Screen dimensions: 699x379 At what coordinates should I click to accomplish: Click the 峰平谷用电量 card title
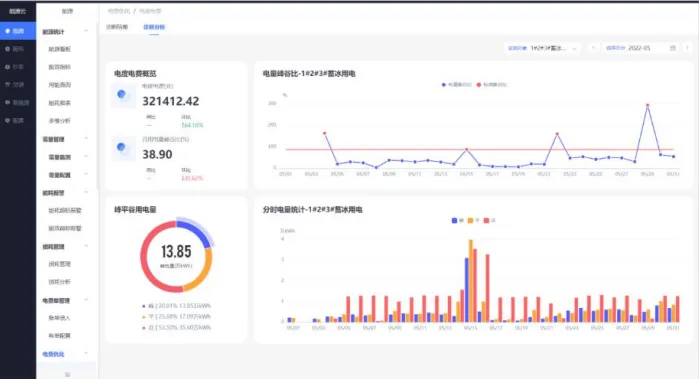pyautogui.click(x=135, y=210)
